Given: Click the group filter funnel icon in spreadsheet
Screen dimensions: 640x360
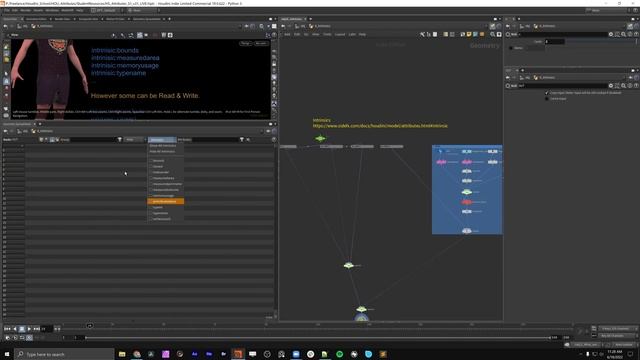Looking at the screenshot, I should pos(120,140).
